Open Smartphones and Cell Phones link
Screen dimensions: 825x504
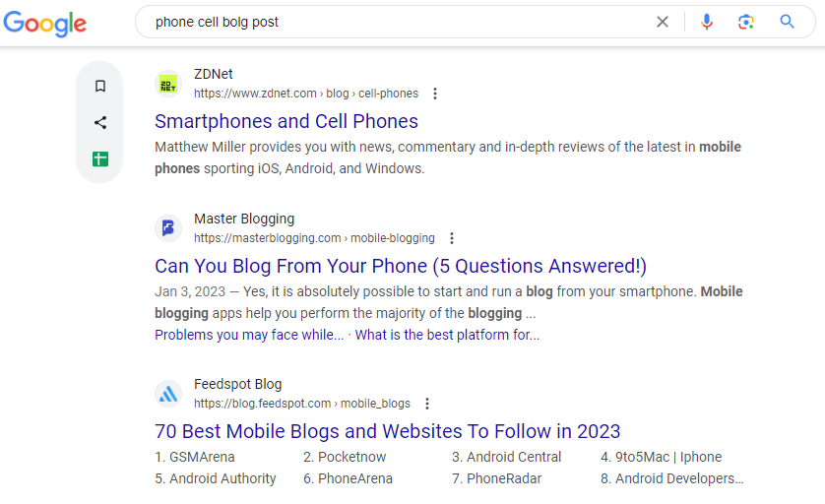tap(286, 121)
